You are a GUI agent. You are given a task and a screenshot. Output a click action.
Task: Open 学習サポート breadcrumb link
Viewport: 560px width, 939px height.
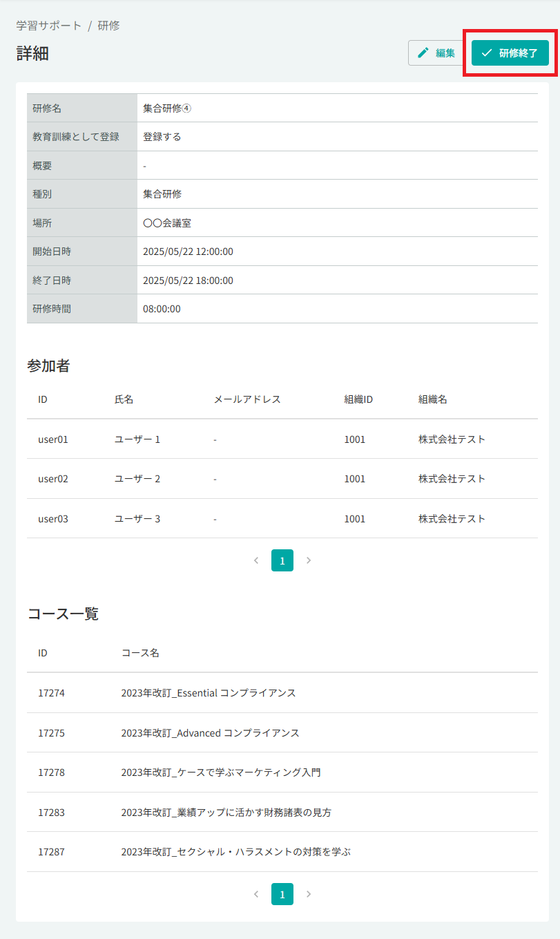click(x=49, y=26)
